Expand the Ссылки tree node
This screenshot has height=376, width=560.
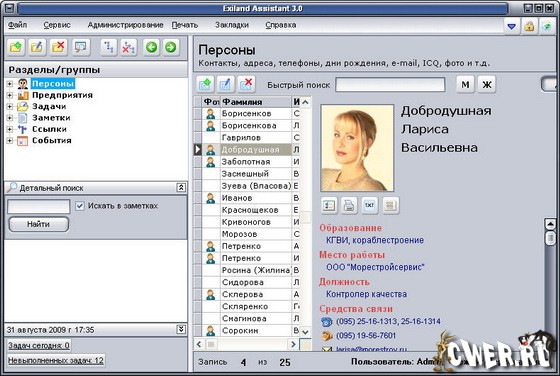coord(10,129)
